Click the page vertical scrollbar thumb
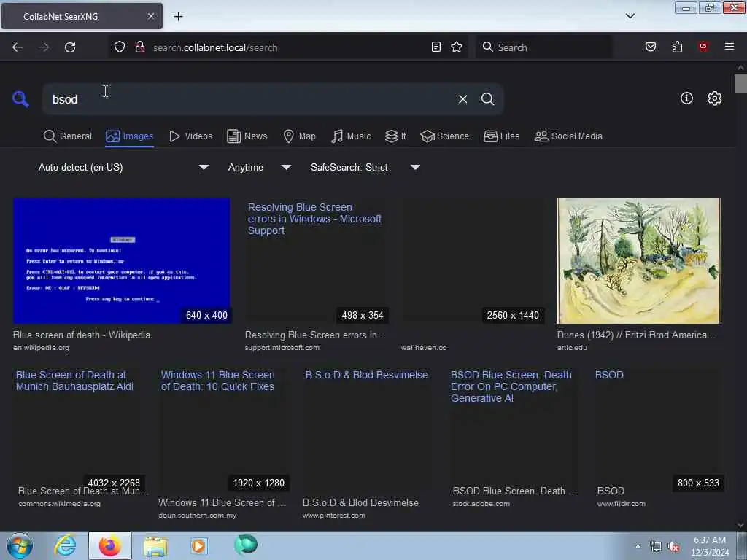Viewport: 747px width, 560px height. [x=740, y=84]
